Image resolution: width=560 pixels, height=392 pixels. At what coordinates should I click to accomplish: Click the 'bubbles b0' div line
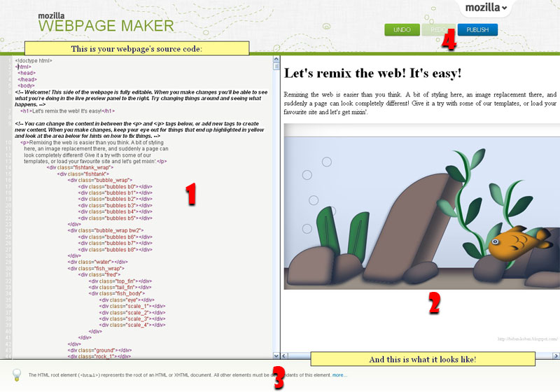pyautogui.click(x=115, y=187)
